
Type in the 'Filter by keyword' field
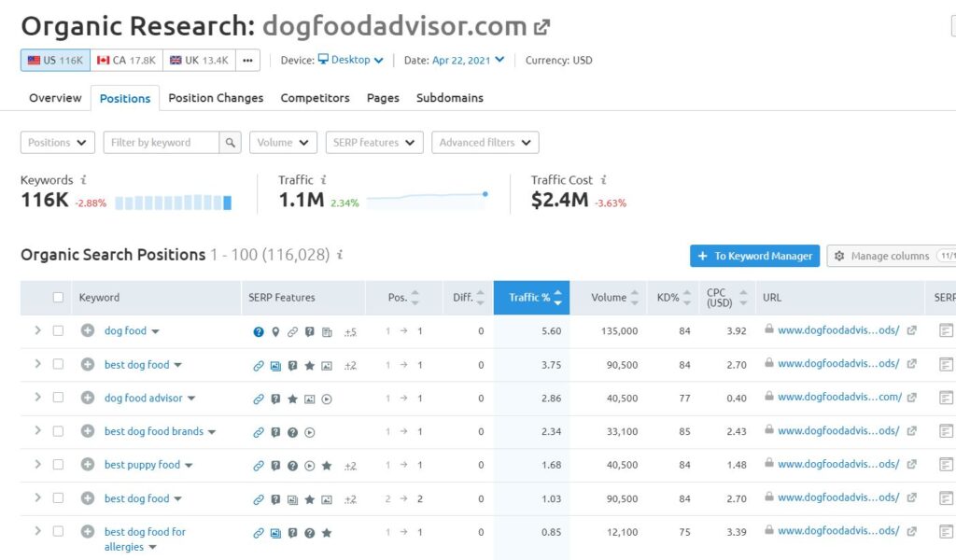tap(161, 143)
